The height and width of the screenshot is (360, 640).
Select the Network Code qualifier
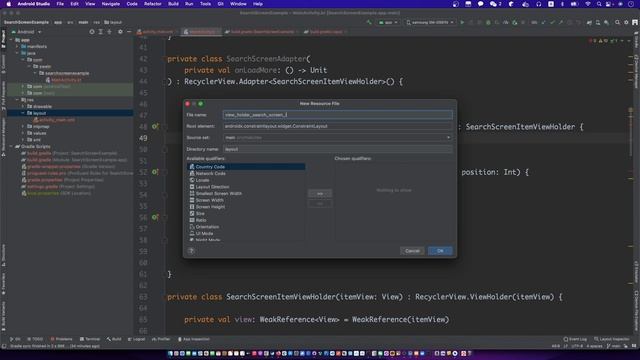246,173
